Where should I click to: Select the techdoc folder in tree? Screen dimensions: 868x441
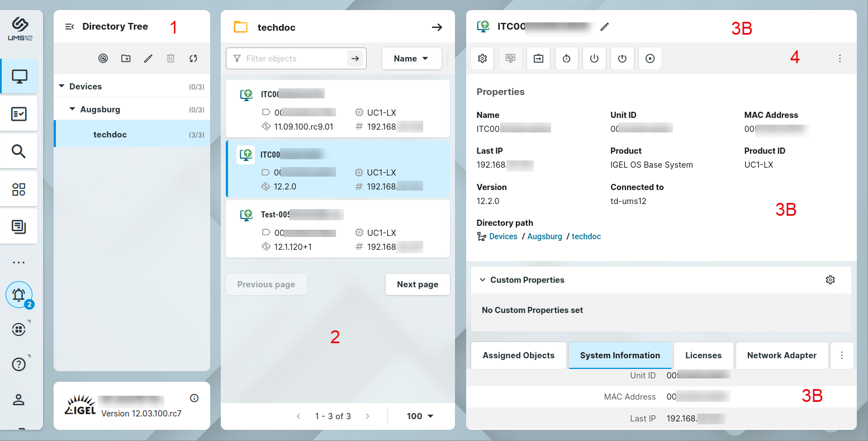tap(110, 135)
